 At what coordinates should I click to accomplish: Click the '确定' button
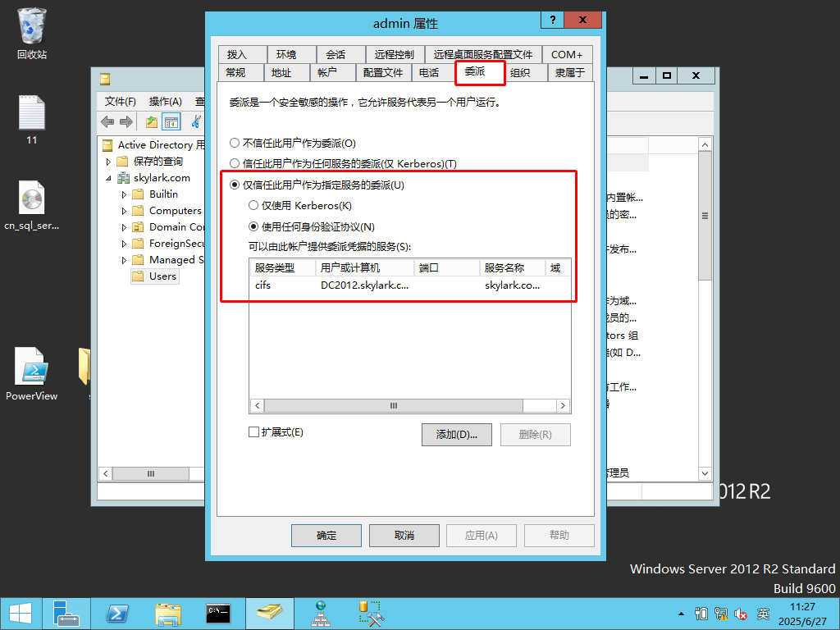pyautogui.click(x=326, y=536)
